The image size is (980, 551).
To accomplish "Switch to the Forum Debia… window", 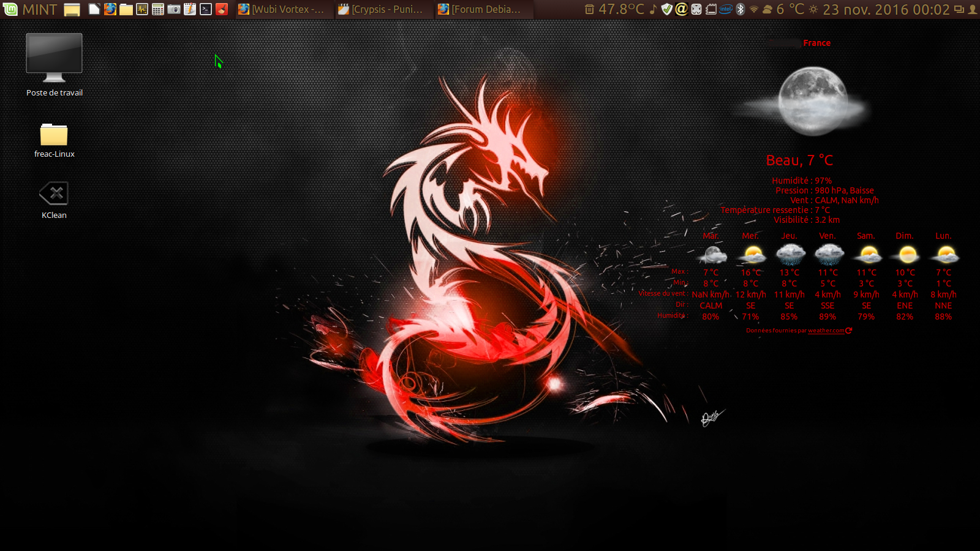I will 481,9.
